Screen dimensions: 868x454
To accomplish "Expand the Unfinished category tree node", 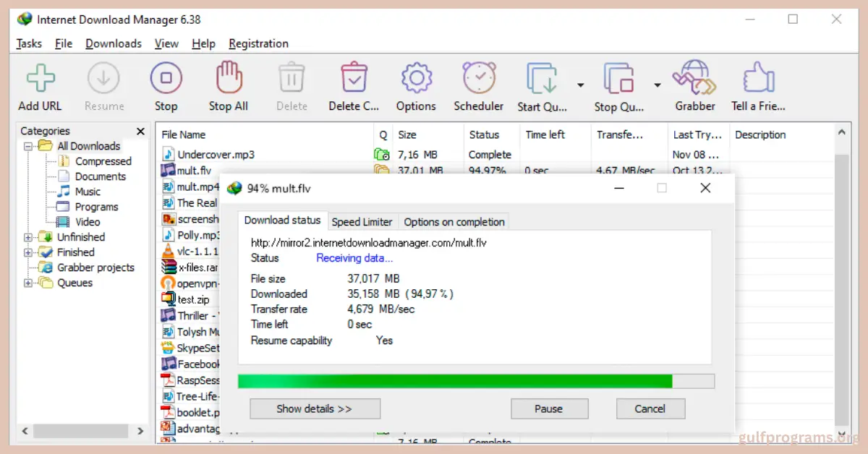I will [28, 237].
